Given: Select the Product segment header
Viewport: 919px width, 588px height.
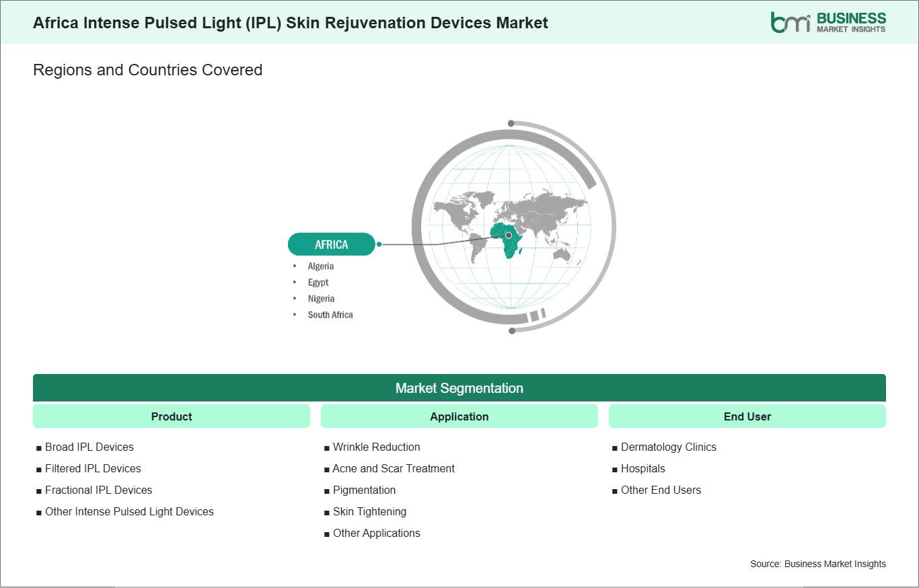Looking at the screenshot, I should tap(172, 416).
